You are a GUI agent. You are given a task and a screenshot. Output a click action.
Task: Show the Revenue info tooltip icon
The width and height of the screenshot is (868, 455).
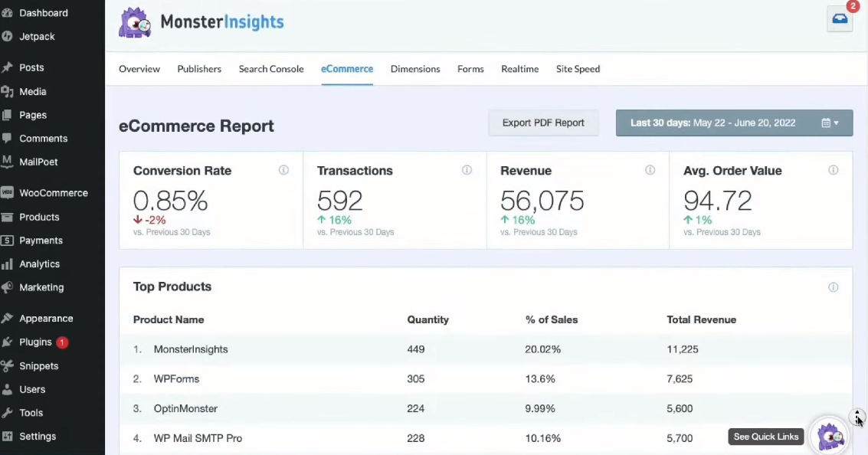[x=650, y=170]
